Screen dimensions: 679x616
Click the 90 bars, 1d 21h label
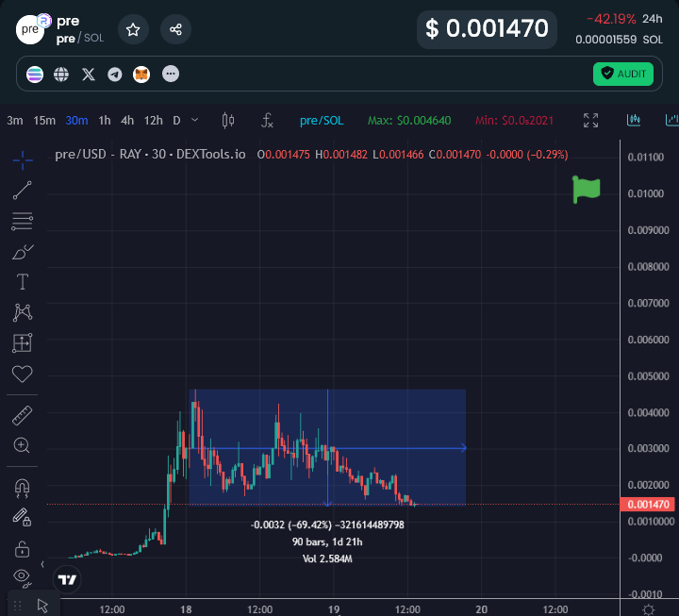coord(327,541)
